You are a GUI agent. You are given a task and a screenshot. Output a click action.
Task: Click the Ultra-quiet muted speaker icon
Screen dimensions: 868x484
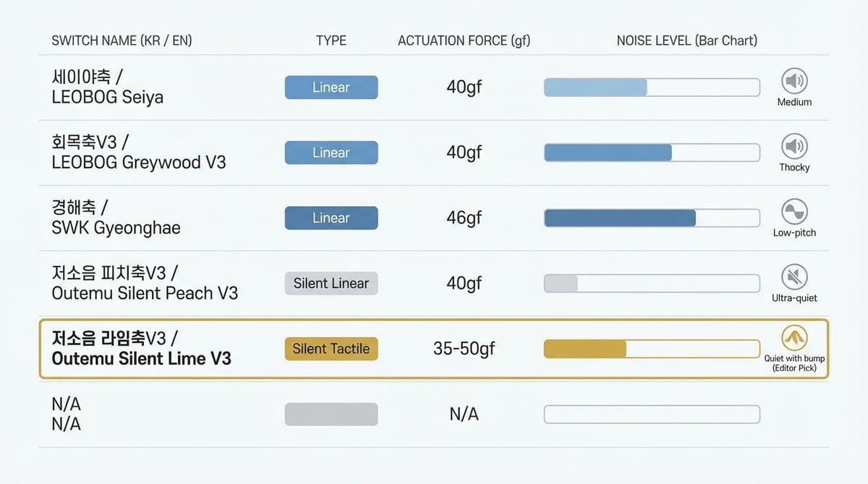pyautogui.click(x=794, y=277)
